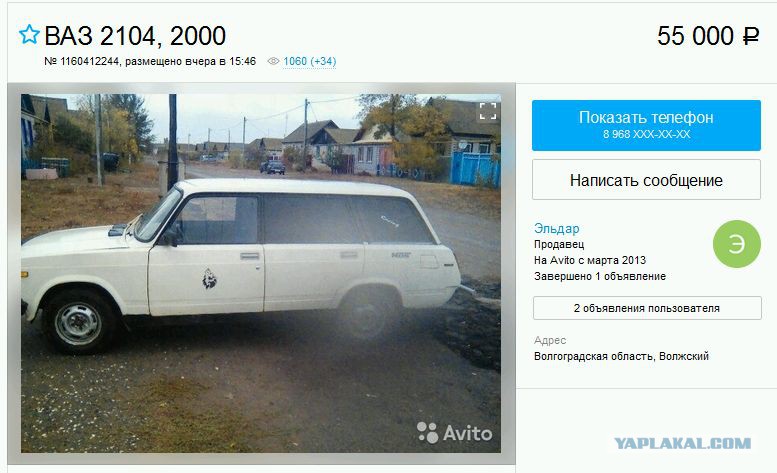Image resolution: width=777 pixels, height=473 pixels.
Task: Open view statistics 1060 (+34)
Action: click(310, 61)
